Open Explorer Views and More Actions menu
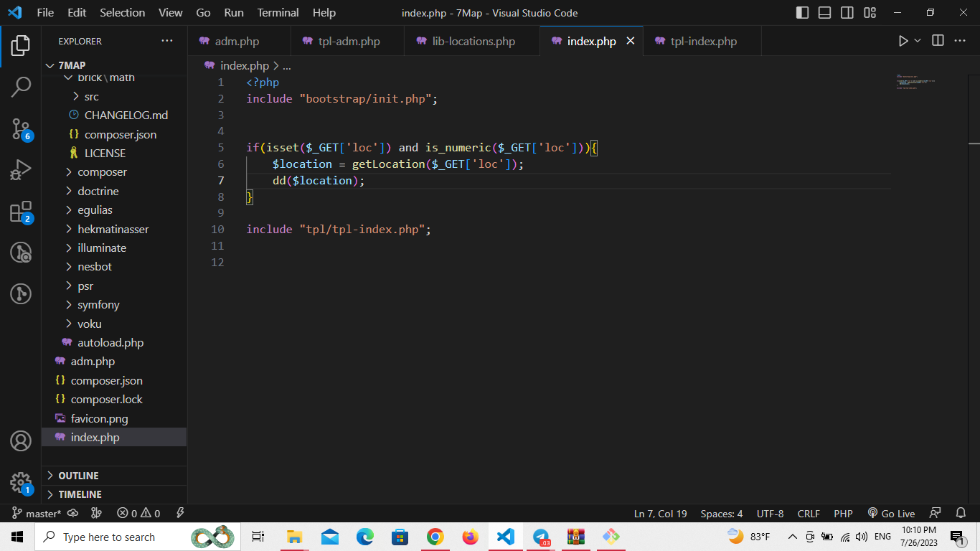 (167, 41)
